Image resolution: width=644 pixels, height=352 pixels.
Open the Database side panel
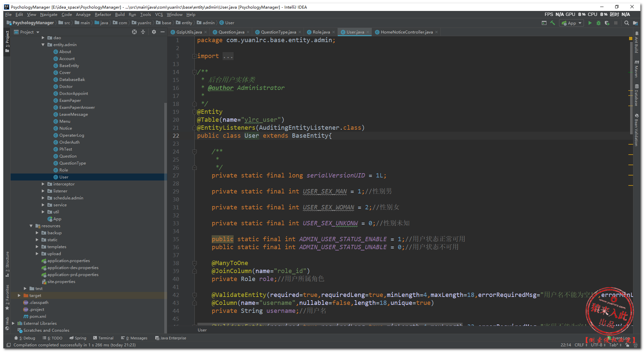click(x=636, y=95)
